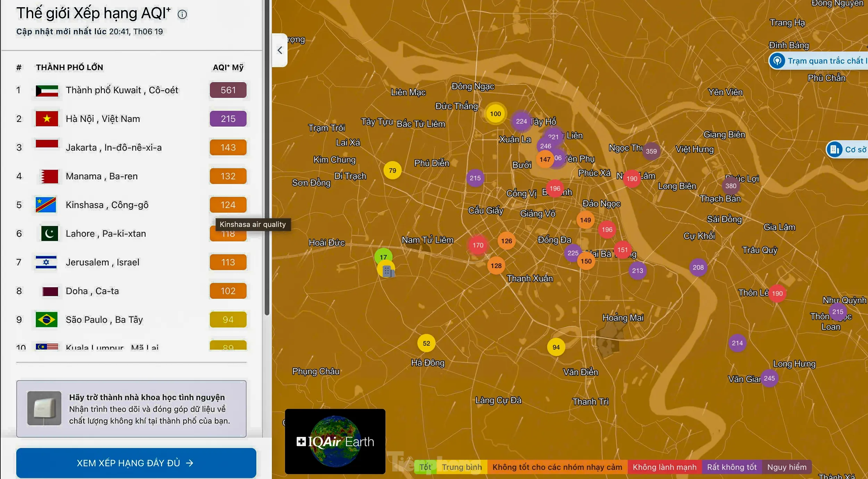Click the 561 AQI badge for Kuwait
Viewport: 868px width, 479px height.
pos(228,90)
